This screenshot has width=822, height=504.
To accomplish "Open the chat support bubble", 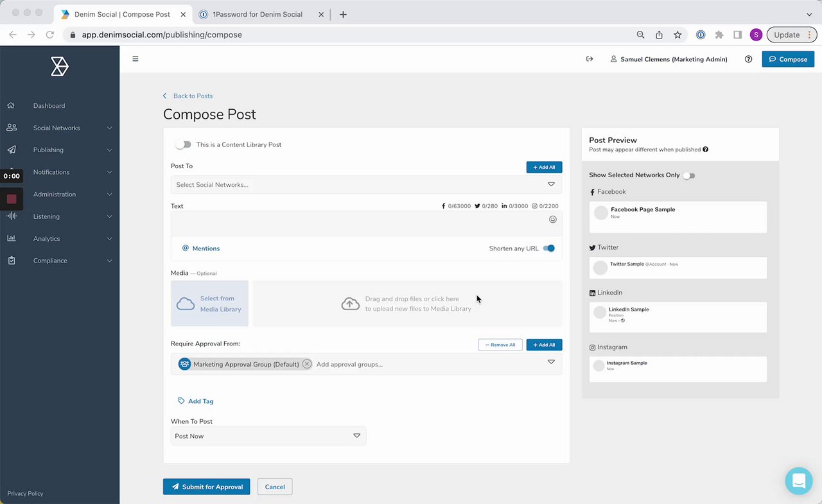I will [798, 480].
